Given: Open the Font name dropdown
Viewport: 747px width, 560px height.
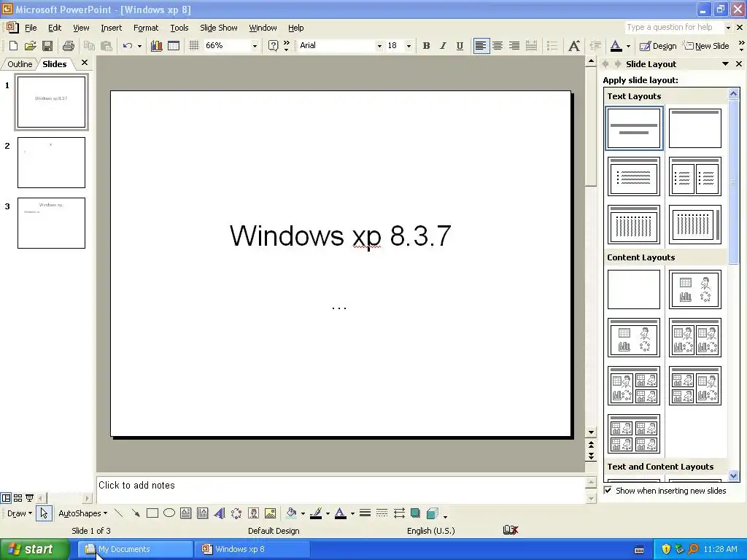Looking at the screenshot, I should [379, 46].
